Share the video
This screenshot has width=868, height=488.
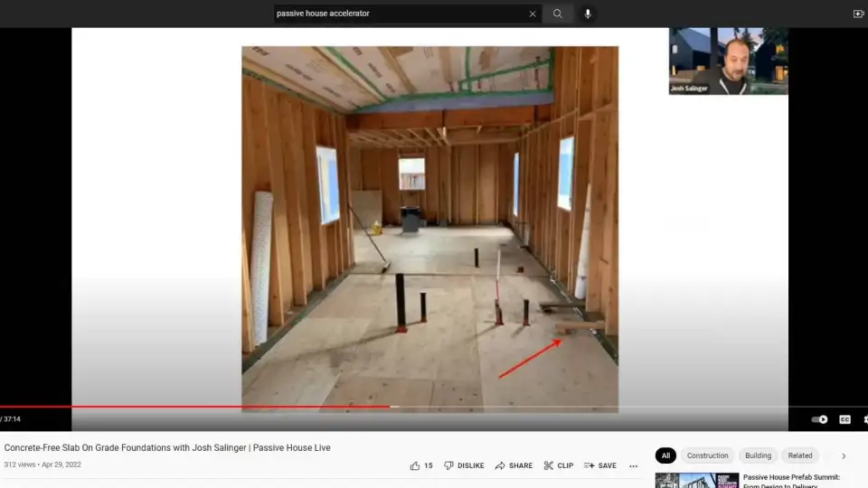(x=514, y=465)
